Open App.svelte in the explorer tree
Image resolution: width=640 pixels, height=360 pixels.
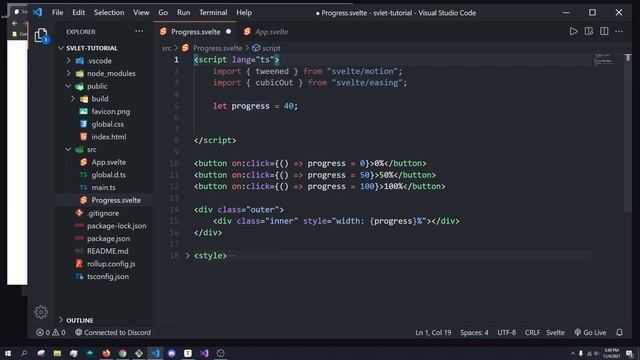pyautogui.click(x=109, y=162)
